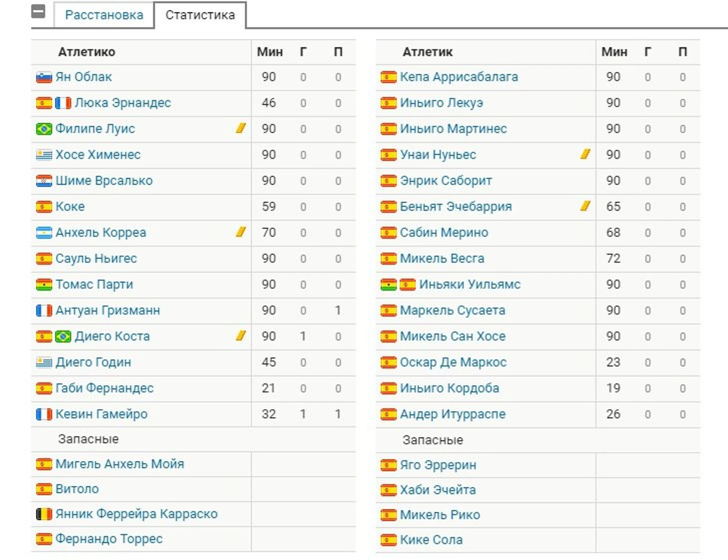
Task: Switch to the Расстановка tab
Action: tap(104, 15)
